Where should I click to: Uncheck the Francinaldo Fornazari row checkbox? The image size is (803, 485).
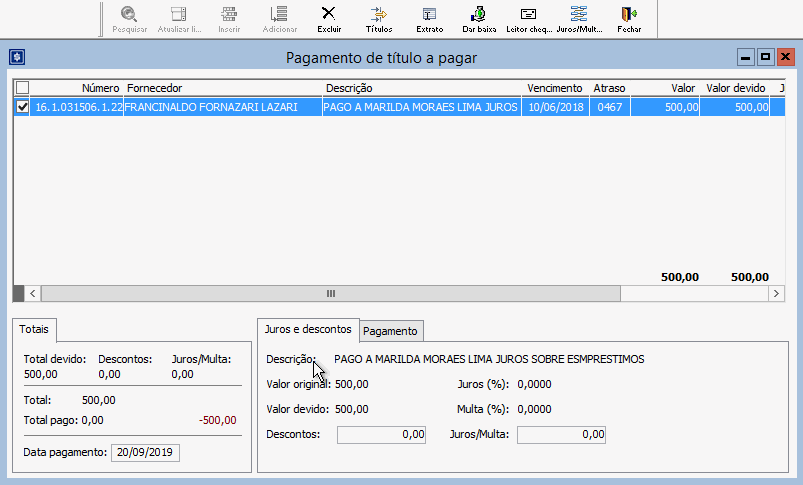pyautogui.click(x=23, y=107)
